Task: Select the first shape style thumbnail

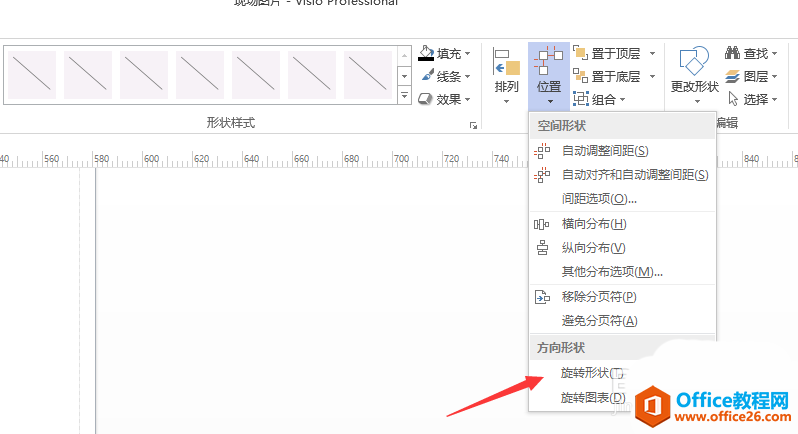Action: point(32,75)
